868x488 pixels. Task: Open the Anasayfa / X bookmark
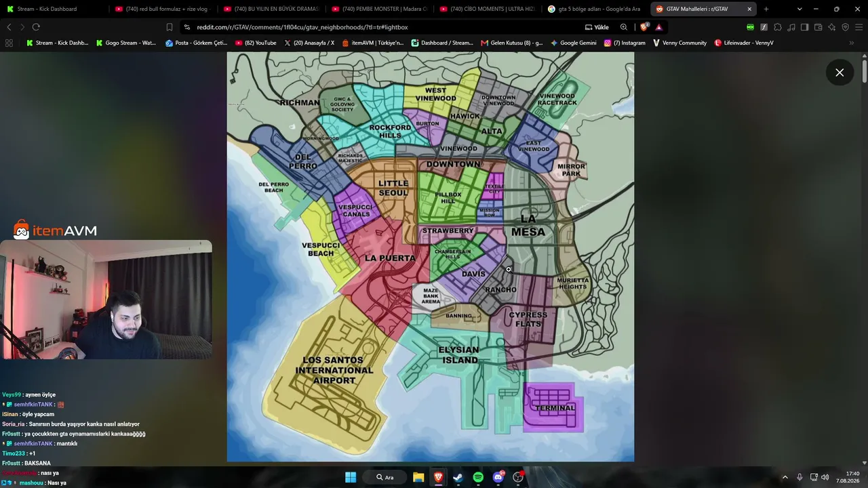pyautogui.click(x=309, y=43)
